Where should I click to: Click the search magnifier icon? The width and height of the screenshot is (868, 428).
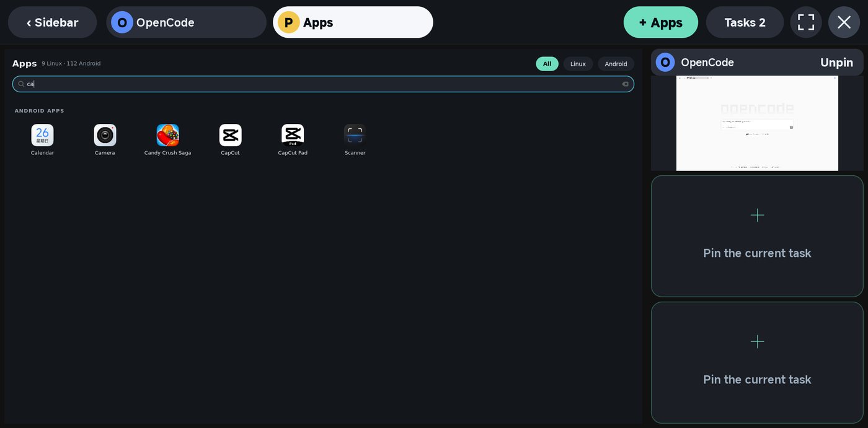(21, 84)
